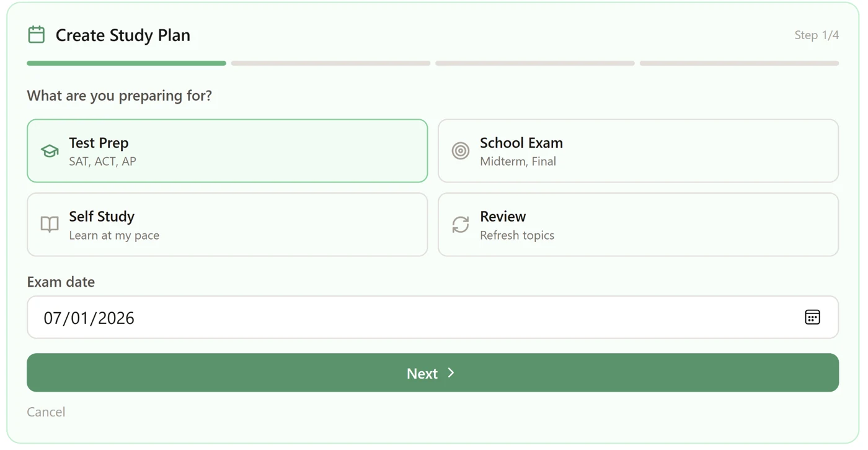
Task: Click the second step progress bar segment
Action: point(330,63)
